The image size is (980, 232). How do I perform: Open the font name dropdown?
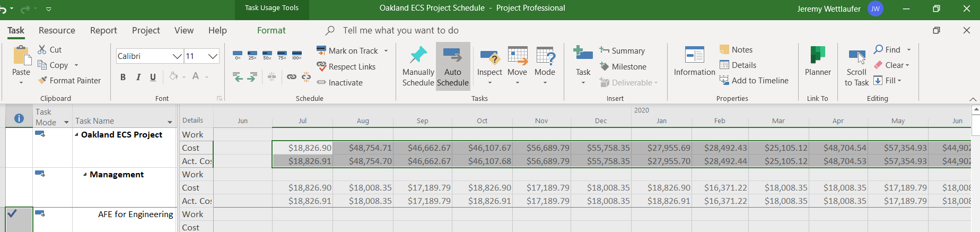click(x=177, y=56)
